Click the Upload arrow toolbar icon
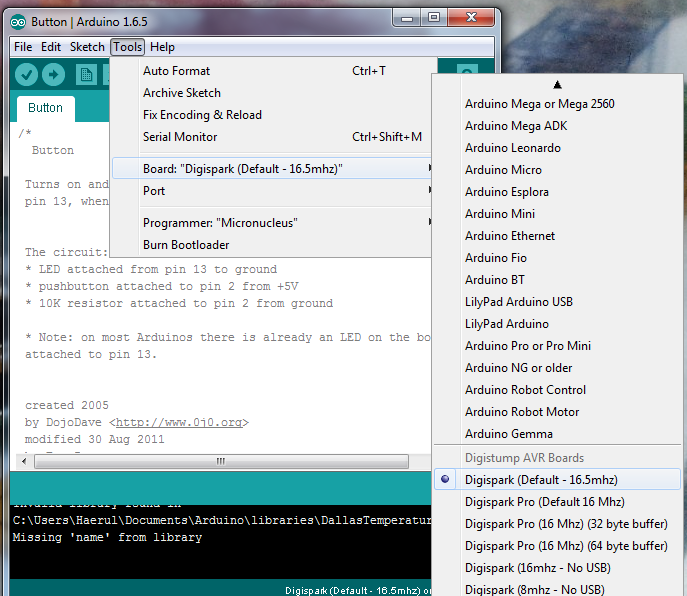The height and width of the screenshot is (596, 687). click(53, 74)
